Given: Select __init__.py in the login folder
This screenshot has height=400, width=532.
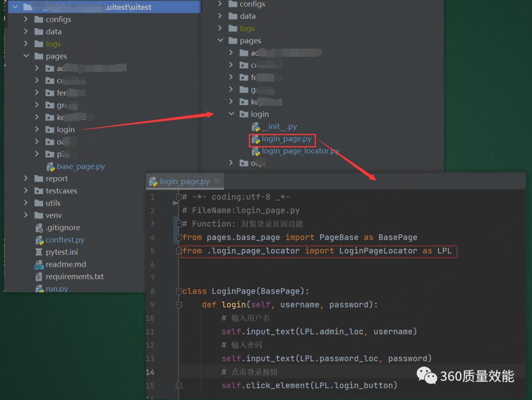Looking at the screenshot, I should [x=279, y=126].
